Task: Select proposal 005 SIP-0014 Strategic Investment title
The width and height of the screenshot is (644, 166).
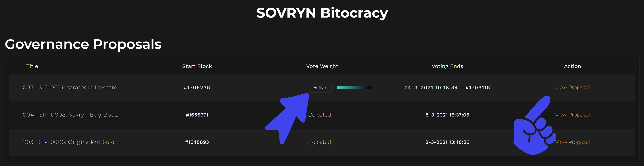Action: pyautogui.click(x=72, y=87)
